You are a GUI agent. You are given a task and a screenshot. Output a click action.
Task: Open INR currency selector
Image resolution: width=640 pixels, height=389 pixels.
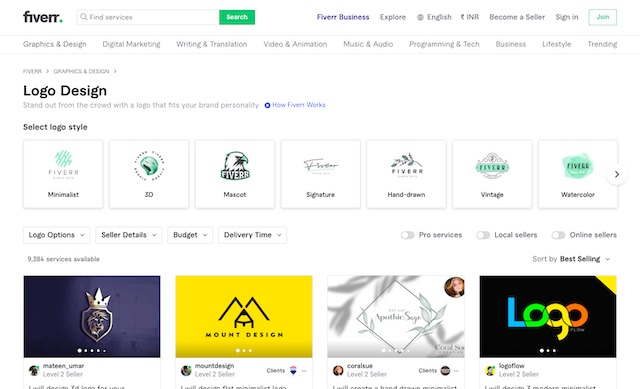469,17
